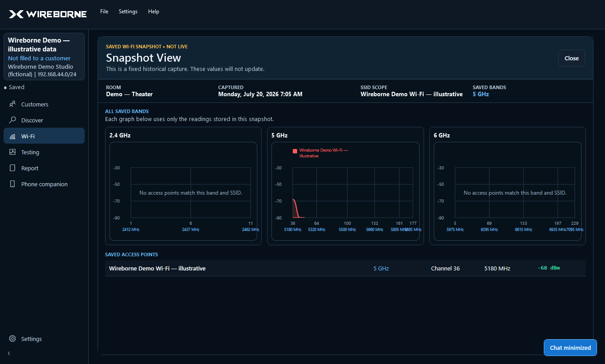
Task: Click the 5500 MHz axis label
Action: (x=347, y=230)
